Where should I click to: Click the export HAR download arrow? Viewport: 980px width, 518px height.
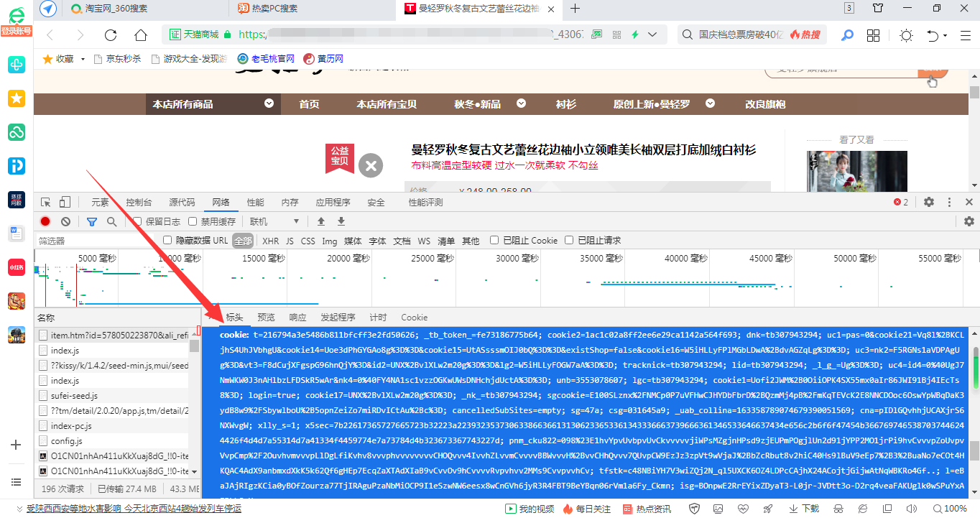coord(341,221)
